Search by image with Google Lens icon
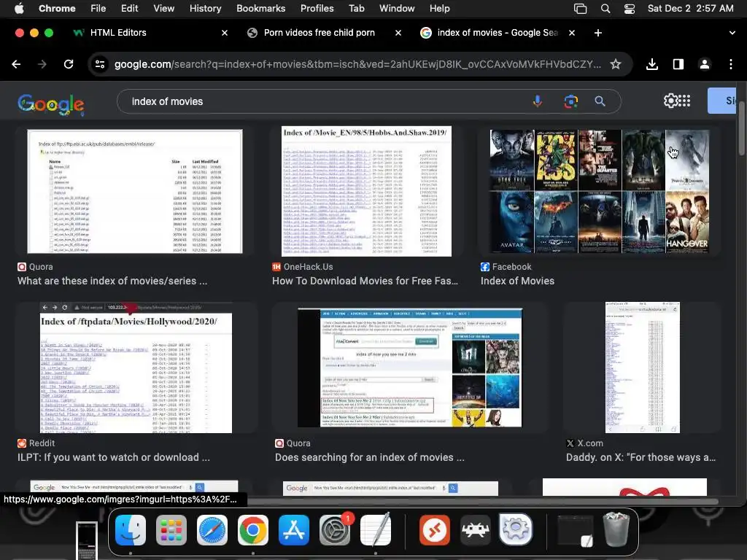This screenshot has height=560, width=747. [570, 101]
